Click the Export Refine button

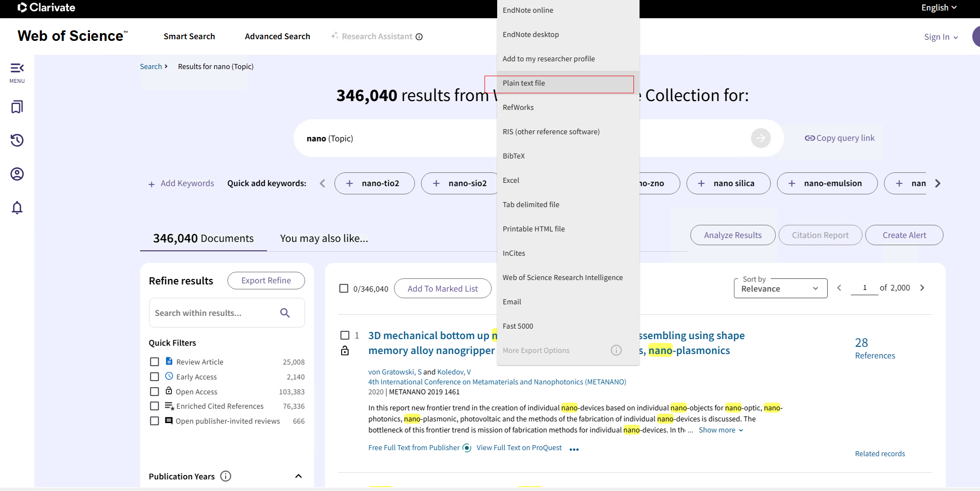(266, 281)
